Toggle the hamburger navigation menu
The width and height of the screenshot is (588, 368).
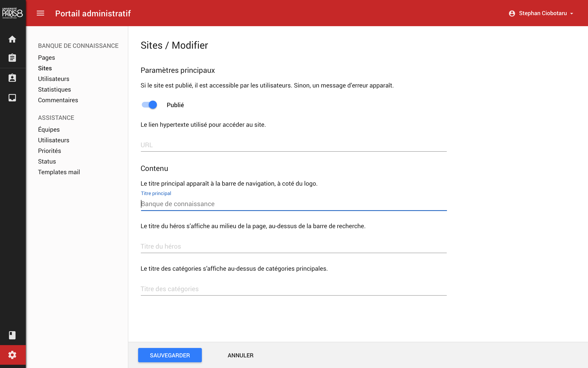coord(40,13)
